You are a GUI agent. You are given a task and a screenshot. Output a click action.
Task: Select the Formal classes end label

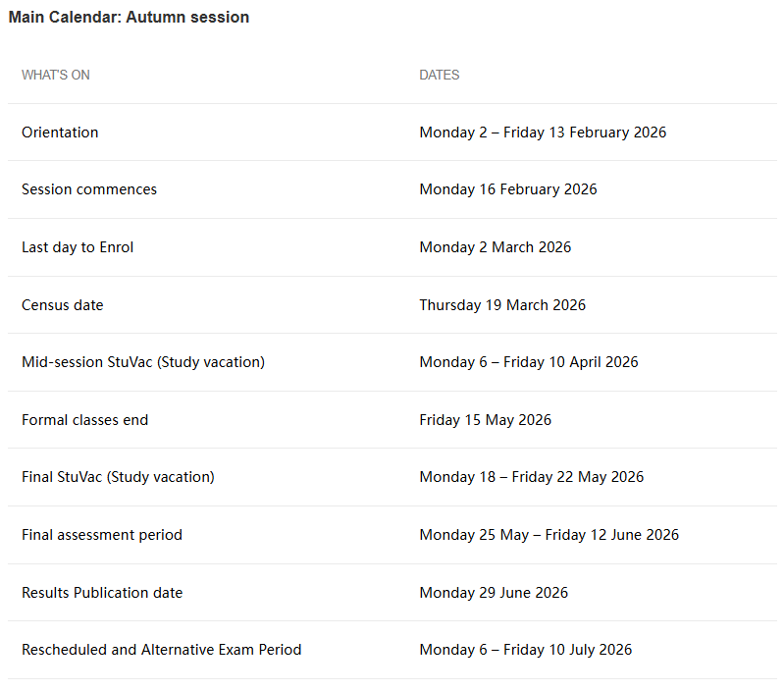coord(85,420)
